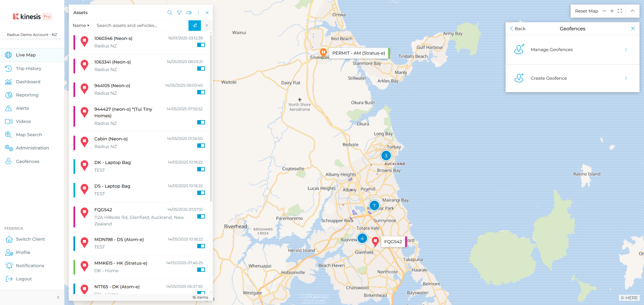Click the blue send search button

194,25
